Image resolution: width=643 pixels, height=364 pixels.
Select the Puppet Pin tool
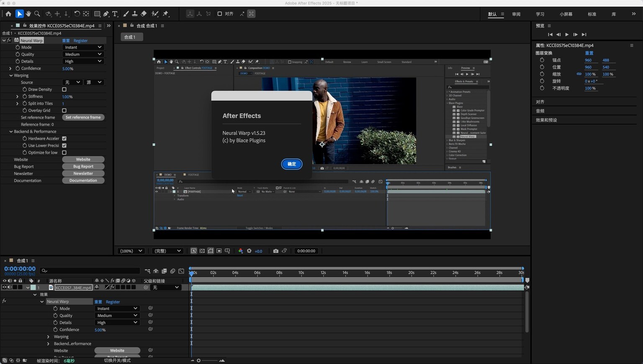tap(166, 14)
